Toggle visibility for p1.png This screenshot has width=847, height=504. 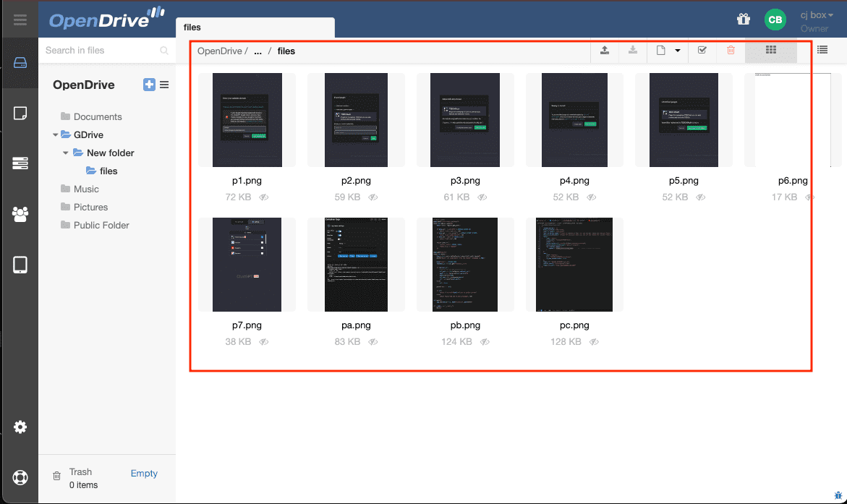[x=263, y=197]
